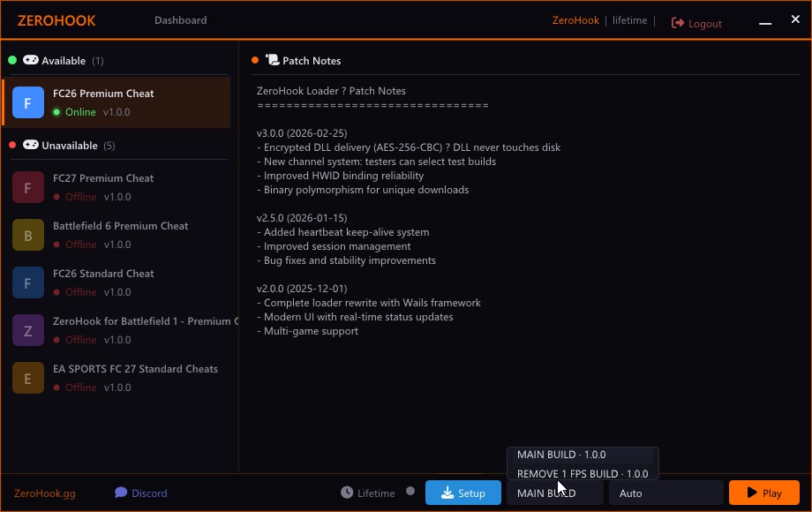Image resolution: width=812 pixels, height=512 pixels.
Task: Open the Dashboard tab
Action: (x=180, y=20)
